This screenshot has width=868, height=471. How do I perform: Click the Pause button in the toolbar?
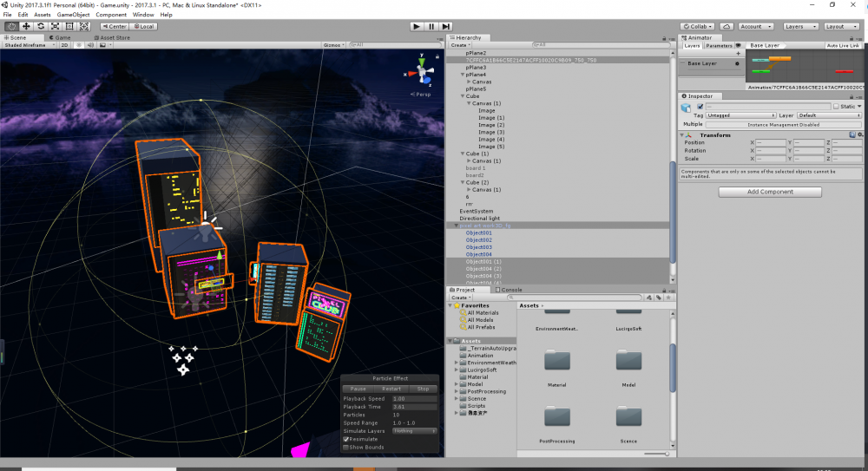point(431,26)
